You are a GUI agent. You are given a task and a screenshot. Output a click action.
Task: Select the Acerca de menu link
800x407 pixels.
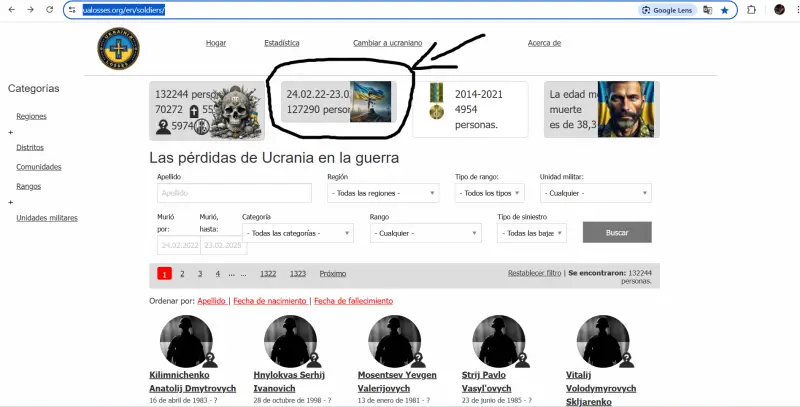544,43
